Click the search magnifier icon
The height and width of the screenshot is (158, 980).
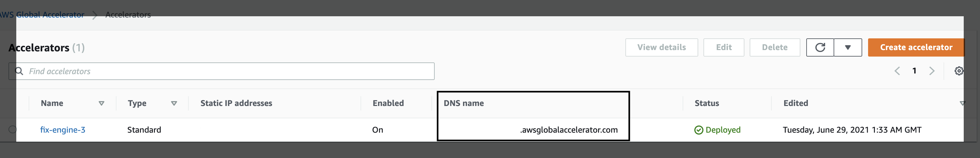click(19, 71)
